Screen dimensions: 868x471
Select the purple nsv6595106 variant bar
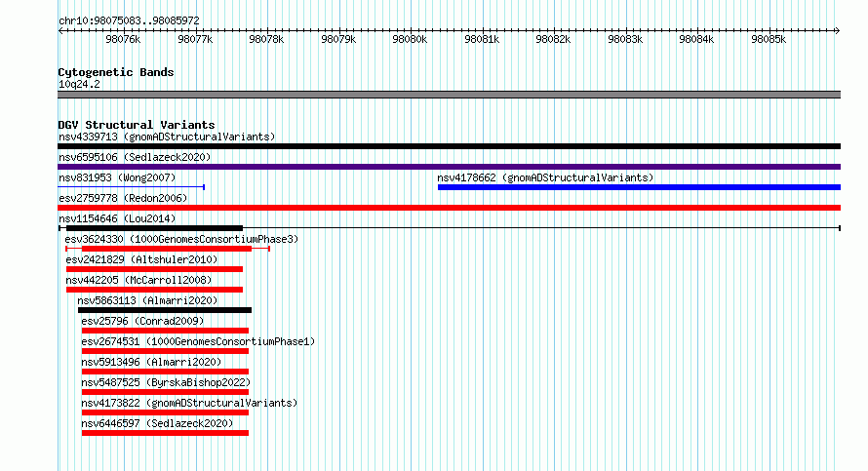pos(449,167)
